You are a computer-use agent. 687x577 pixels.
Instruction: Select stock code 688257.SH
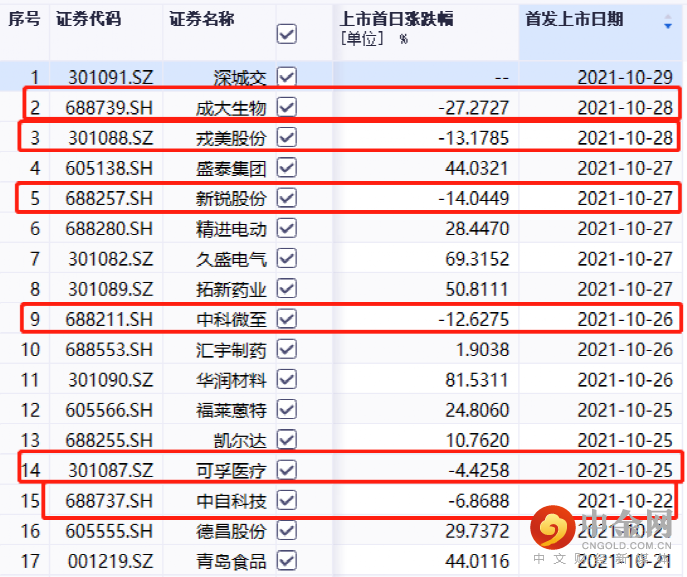pyautogui.click(x=109, y=199)
